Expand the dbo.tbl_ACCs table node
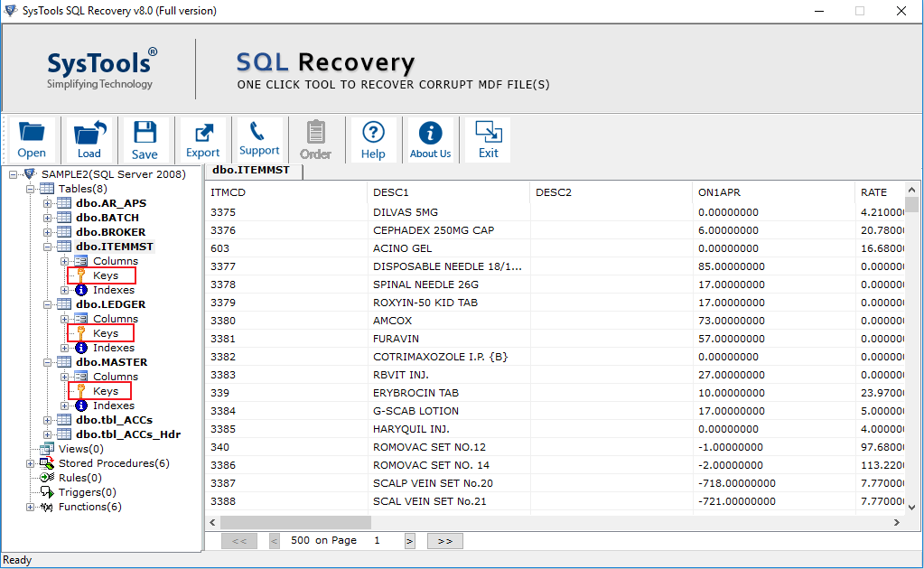The height and width of the screenshot is (569, 924). 47,420
